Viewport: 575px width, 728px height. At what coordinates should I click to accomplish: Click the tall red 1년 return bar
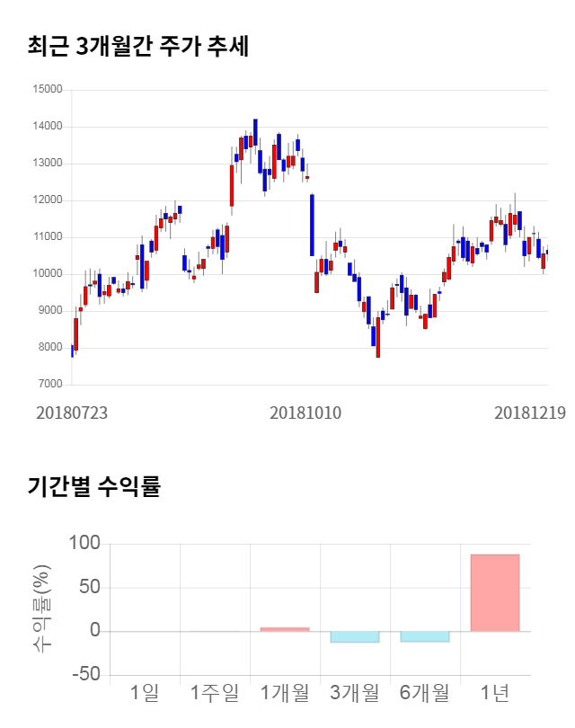495,592
